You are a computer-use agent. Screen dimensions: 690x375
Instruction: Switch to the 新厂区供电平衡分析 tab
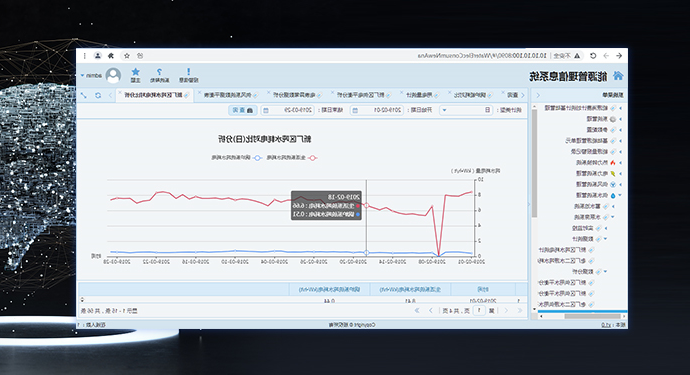click(364, 95)
